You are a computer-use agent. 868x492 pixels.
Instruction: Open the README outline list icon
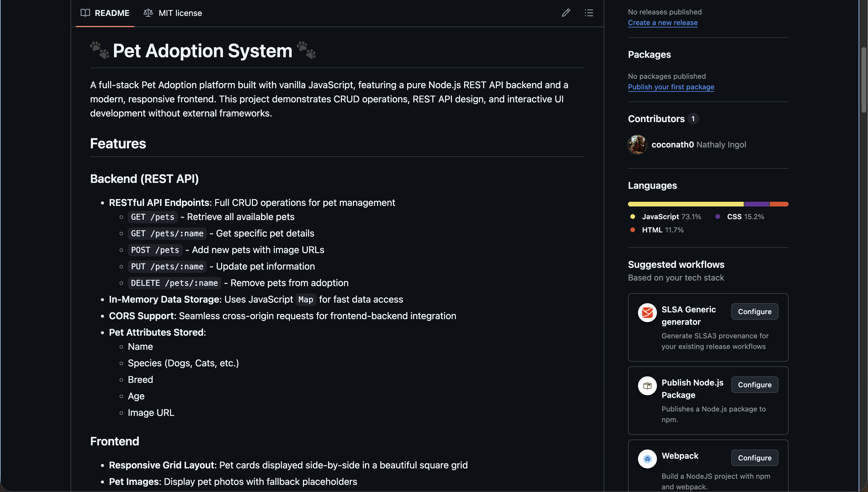click(589, 13)
